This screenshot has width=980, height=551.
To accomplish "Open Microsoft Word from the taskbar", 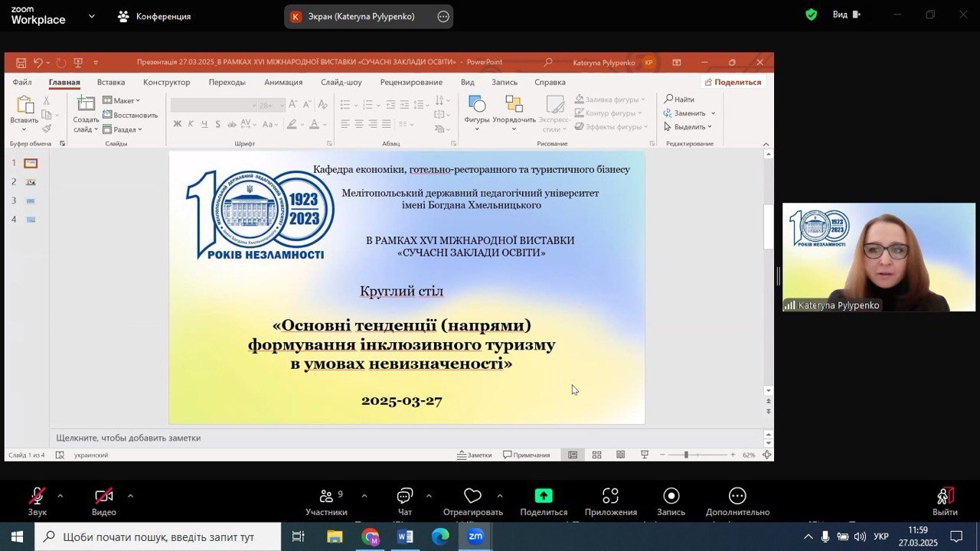I will tap(405, 536).
